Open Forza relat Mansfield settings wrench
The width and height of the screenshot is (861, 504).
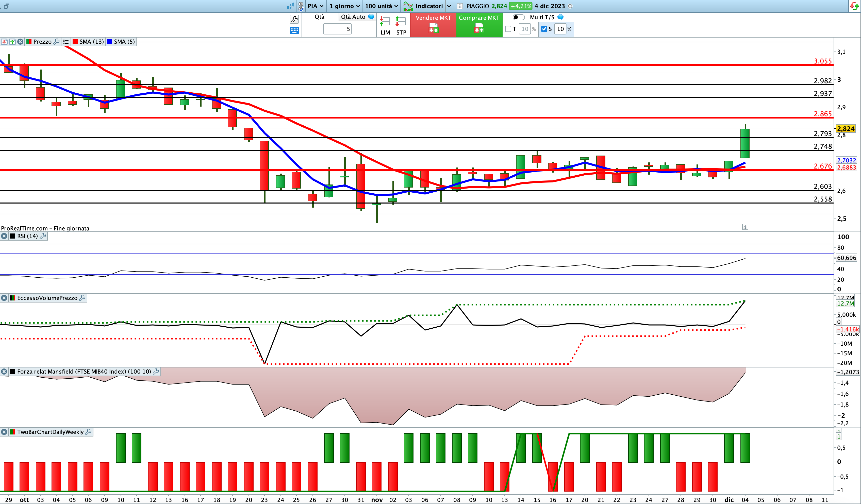click(156, 372)
